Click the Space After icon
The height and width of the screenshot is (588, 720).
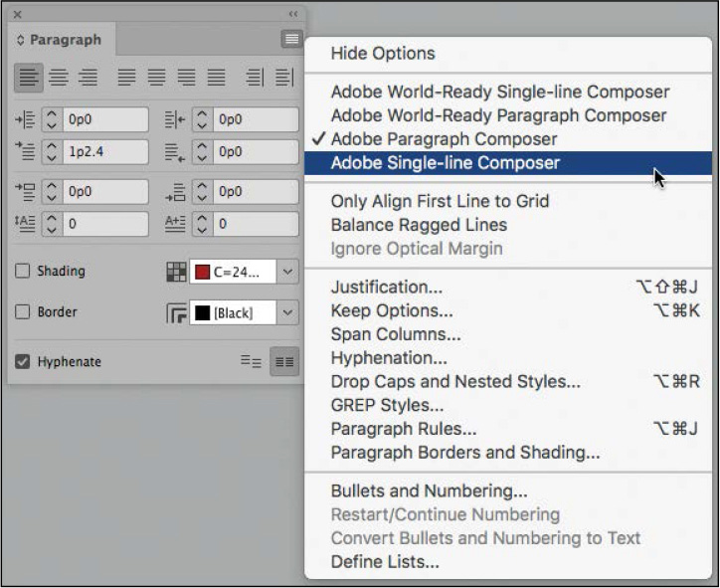pyautogui.click(x=175, y=192)
